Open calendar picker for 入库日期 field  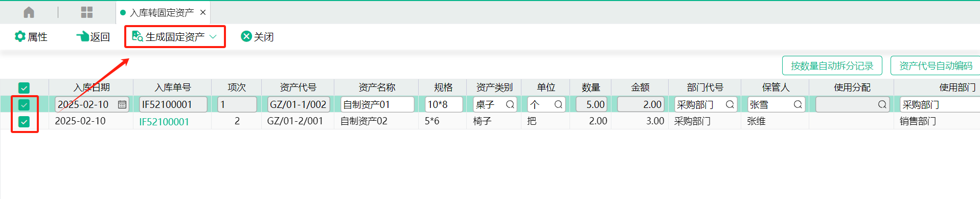[122, 104]
